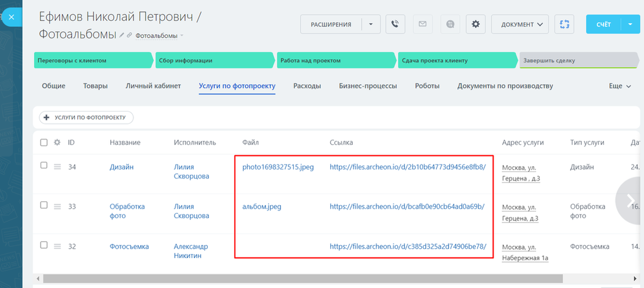Select checkbox for row 33
The width and height of the screenshot is (644, 288).
pos(44,205)
